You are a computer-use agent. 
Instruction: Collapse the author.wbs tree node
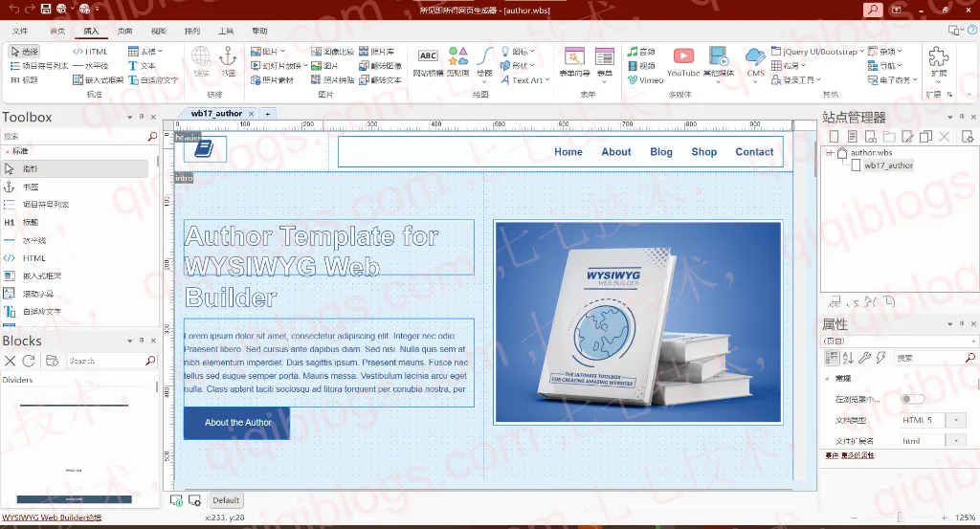point(830,152)
